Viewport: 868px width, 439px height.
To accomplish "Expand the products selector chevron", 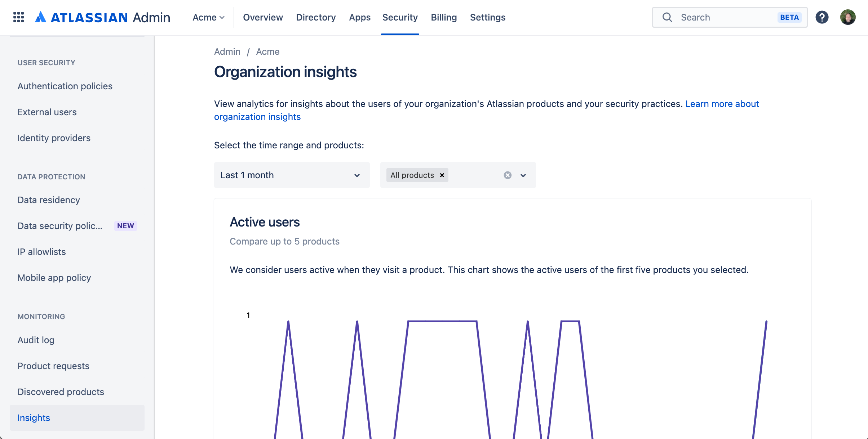I will 523,175.
